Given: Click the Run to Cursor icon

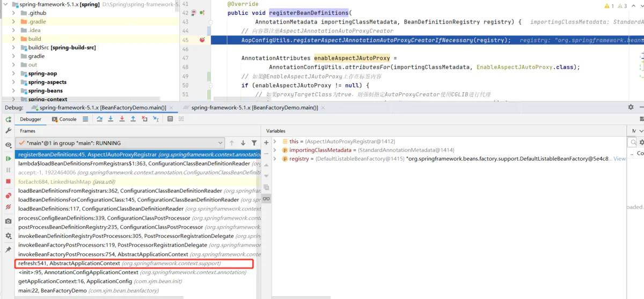Looking at the screenshot, I should click(x=156, y=119).
